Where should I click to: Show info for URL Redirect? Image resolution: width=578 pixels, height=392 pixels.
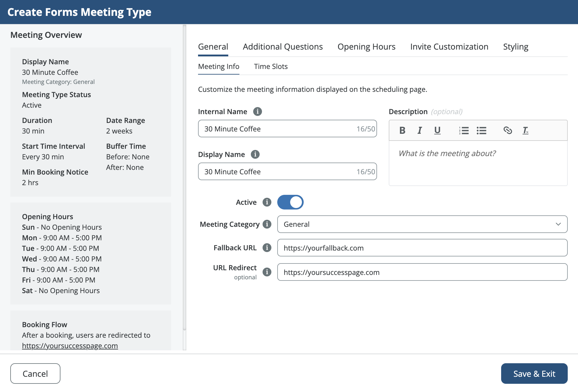point(267,272)
